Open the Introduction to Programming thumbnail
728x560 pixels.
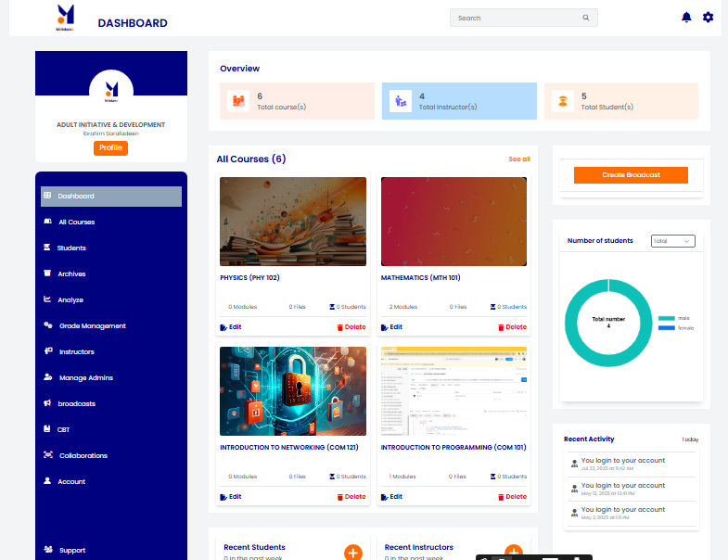[453, 391]
